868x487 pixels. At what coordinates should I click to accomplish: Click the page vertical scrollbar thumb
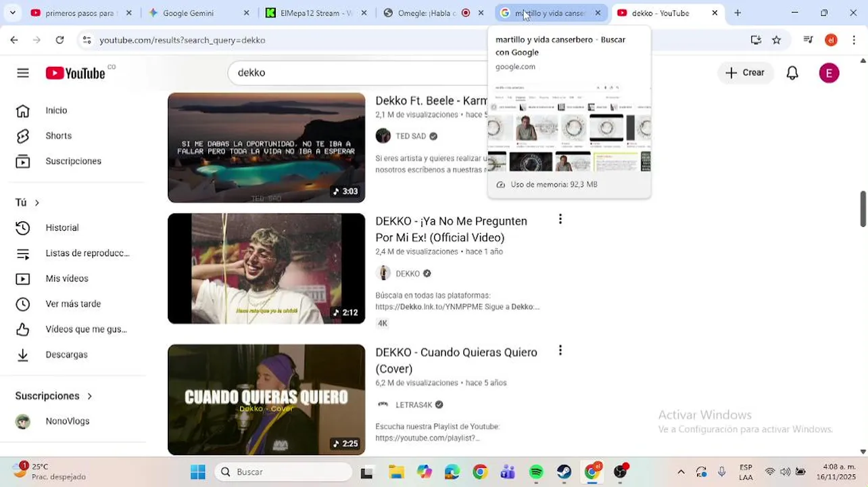click(863, 209)
